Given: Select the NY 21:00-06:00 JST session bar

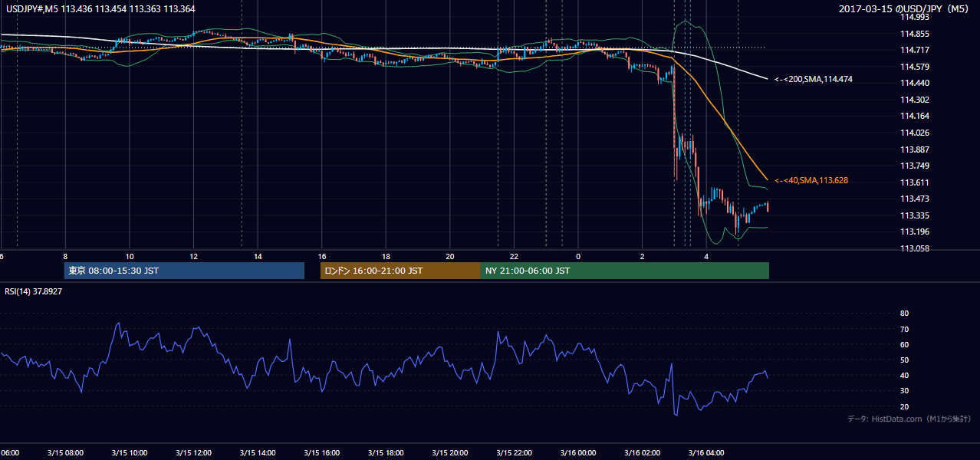Looking at the screenshot, I should (625, 271).
